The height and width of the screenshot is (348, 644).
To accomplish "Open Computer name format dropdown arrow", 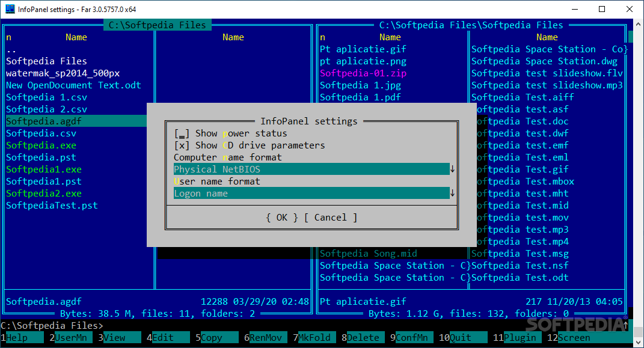I will (x=452, y=169).
